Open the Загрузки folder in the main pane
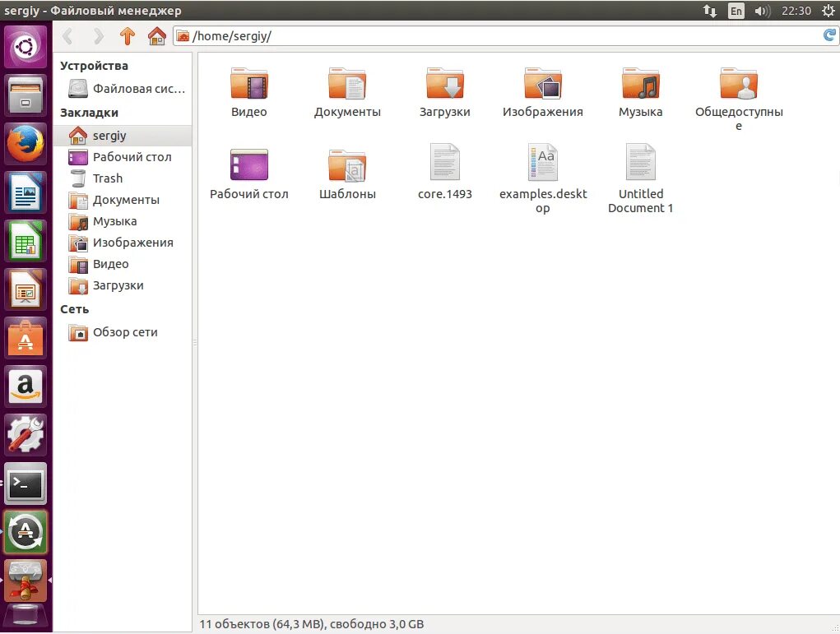The width and height of the screenshot is (840, 634). point(444,93)
